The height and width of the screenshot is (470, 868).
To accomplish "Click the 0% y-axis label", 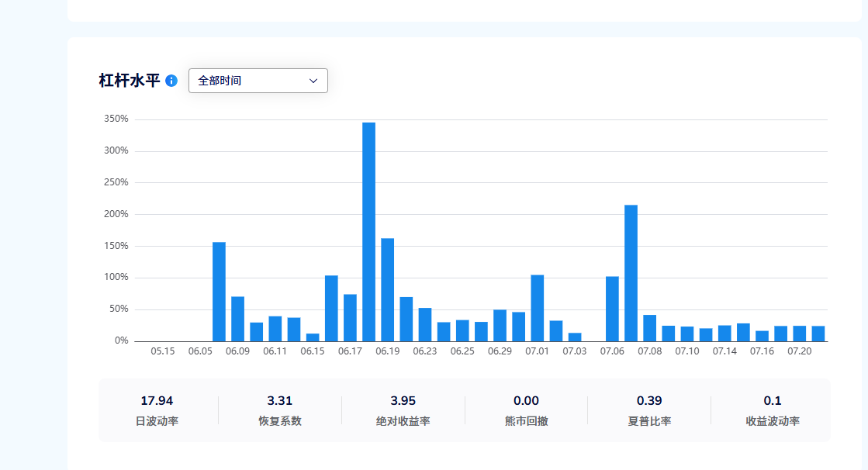I will click(x=122, y=341).
